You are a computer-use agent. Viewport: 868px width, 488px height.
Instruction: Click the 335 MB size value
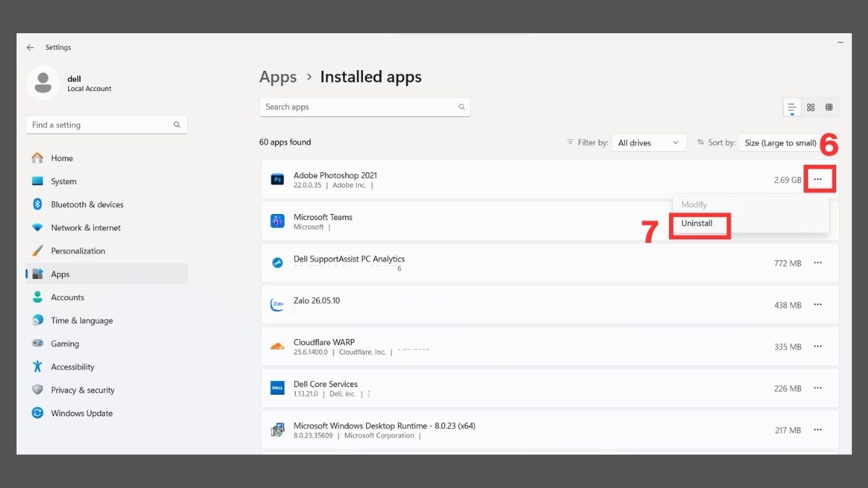tap(788, 347)
